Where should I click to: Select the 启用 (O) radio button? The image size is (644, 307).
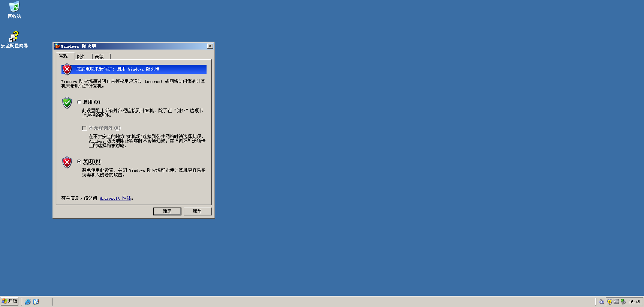click(x=79, y=102)
